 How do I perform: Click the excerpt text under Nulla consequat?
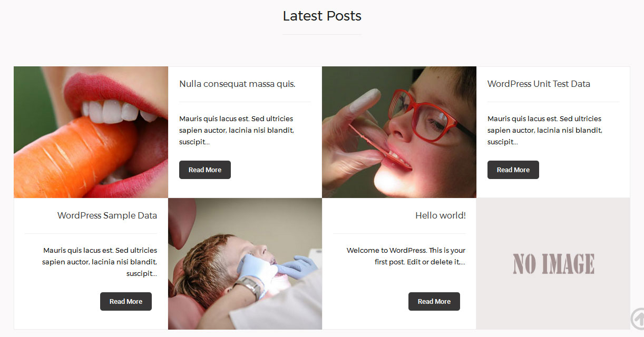pyautogui.click(x=236, y=130)
